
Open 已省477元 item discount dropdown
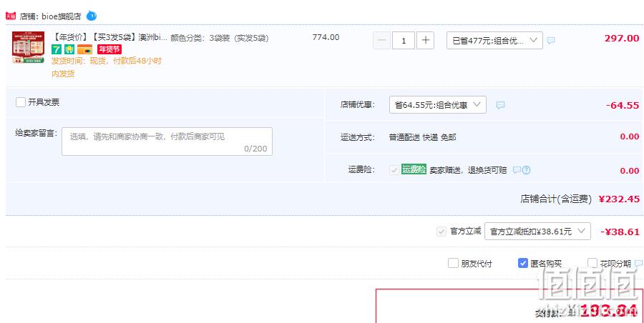(x=494, y=40)
